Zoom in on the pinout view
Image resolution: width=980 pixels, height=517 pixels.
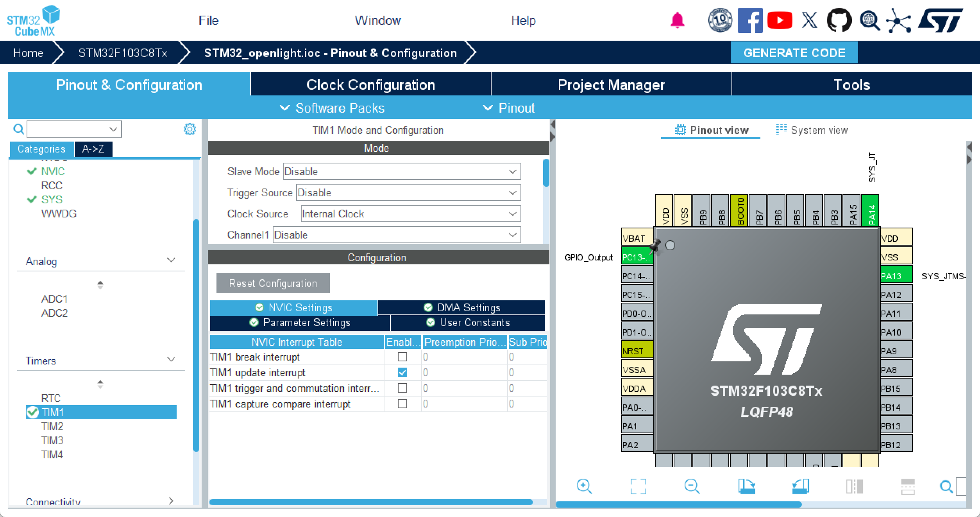coord(584,486)
